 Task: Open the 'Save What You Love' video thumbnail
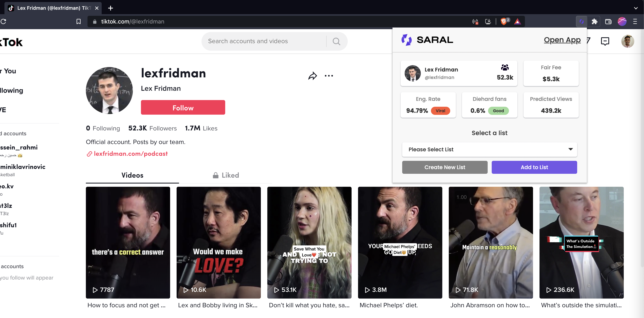pos(309,242)
